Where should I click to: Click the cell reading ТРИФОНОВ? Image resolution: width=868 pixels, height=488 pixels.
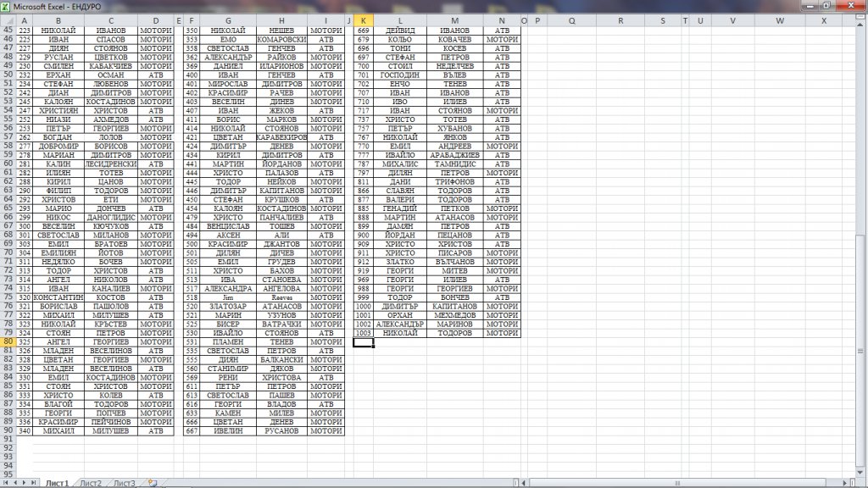click(x=454, y=181)
